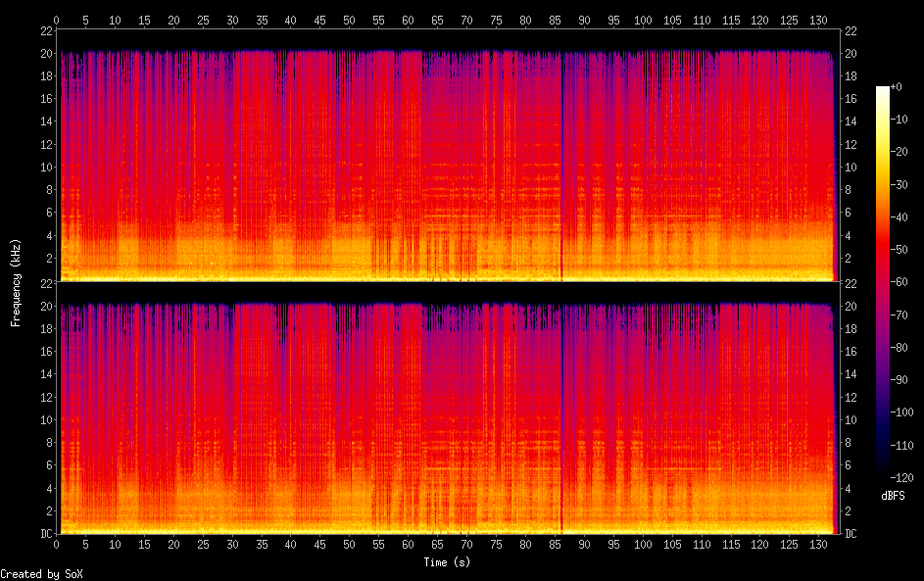The width and height of the screenshot is (924, 581).
Task: Select the '-10' value on color scale
Action: pos(900,119)
